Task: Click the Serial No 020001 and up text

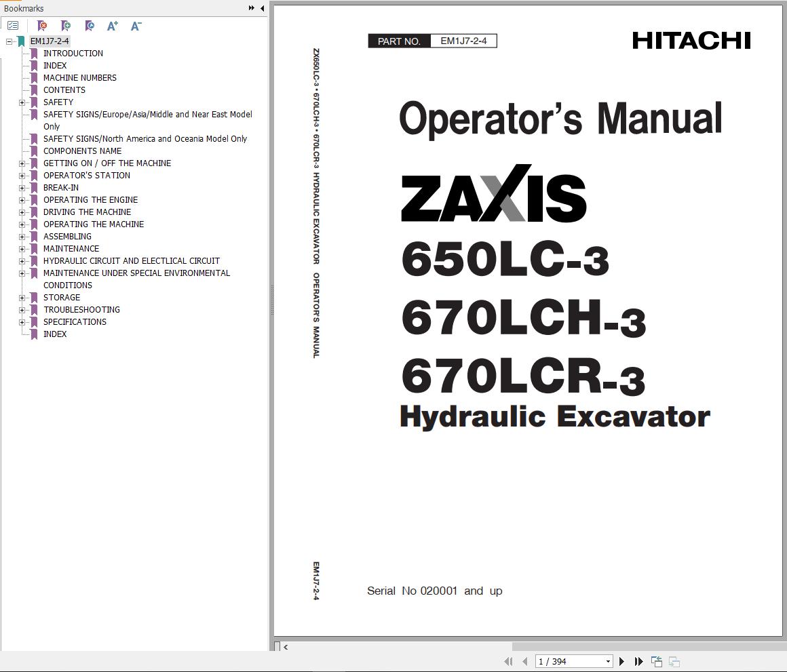Action: tap(435, 591)
